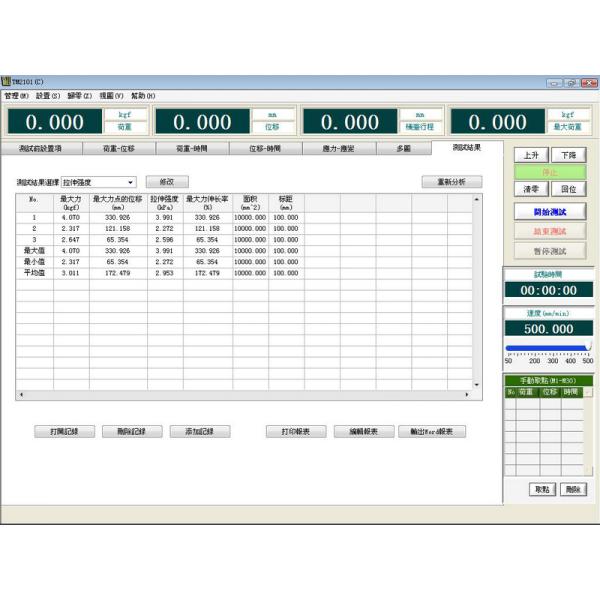
Task: Switch to the 荷重-位移 tab
Action: [x=118, y=148]
